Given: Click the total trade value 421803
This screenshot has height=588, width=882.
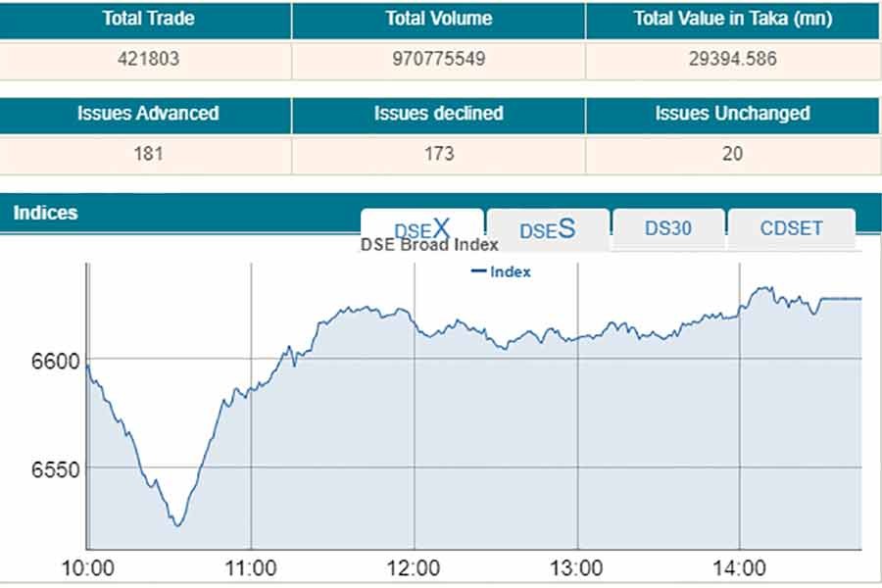Looking at the screenshot, I should [146, 59].
